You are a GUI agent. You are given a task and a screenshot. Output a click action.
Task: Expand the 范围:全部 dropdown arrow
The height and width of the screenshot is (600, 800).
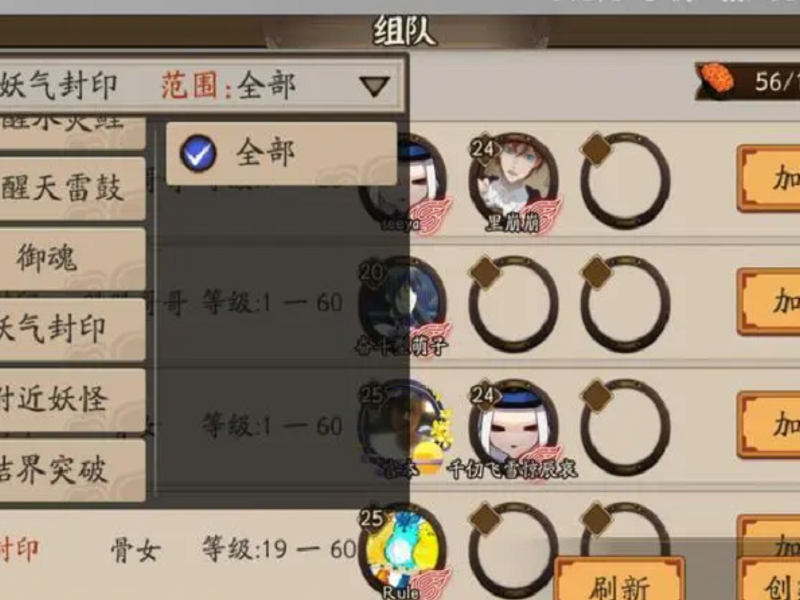[374, 86]
